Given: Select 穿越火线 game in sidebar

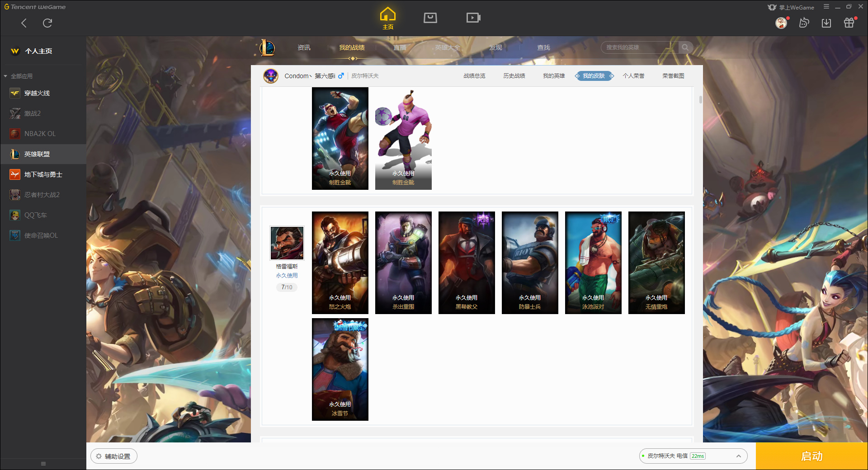Looking at the screenshot, I should [43, 93].
